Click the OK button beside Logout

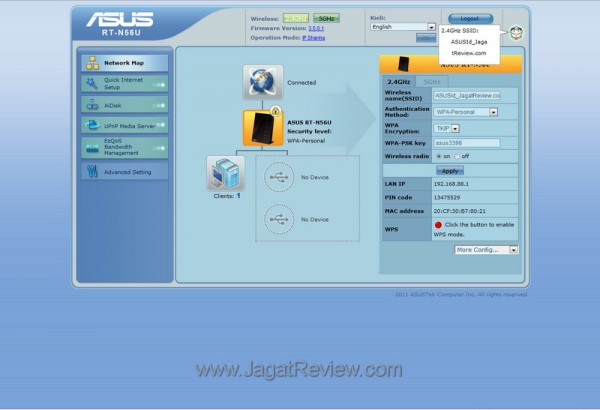coord(426,38)
